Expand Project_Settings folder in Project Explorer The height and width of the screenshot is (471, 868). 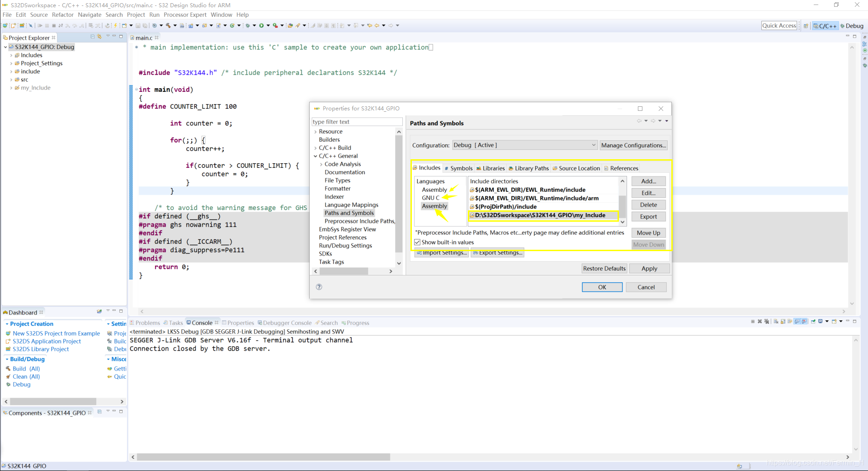pyautogui.click(x=11, y=63)
